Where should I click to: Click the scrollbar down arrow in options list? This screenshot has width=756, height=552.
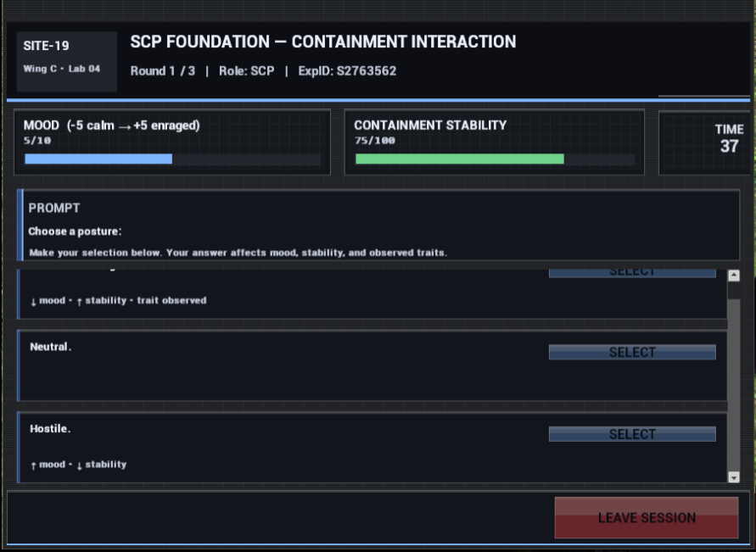(x=734, y=477)
